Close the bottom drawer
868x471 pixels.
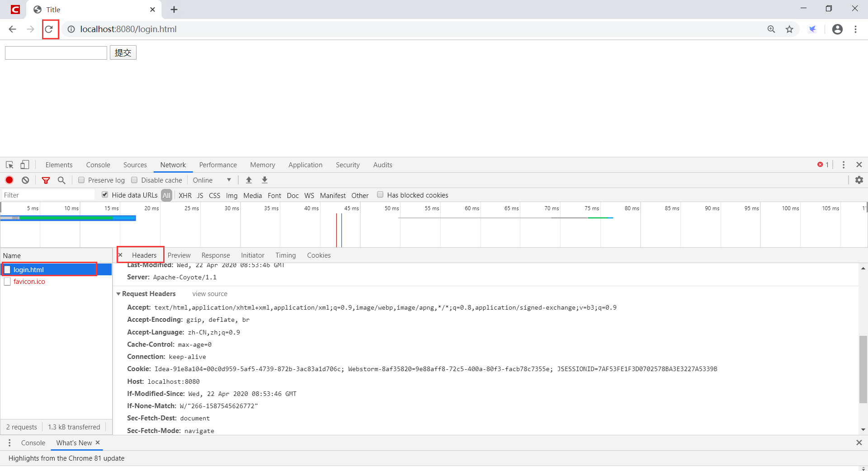859,443
